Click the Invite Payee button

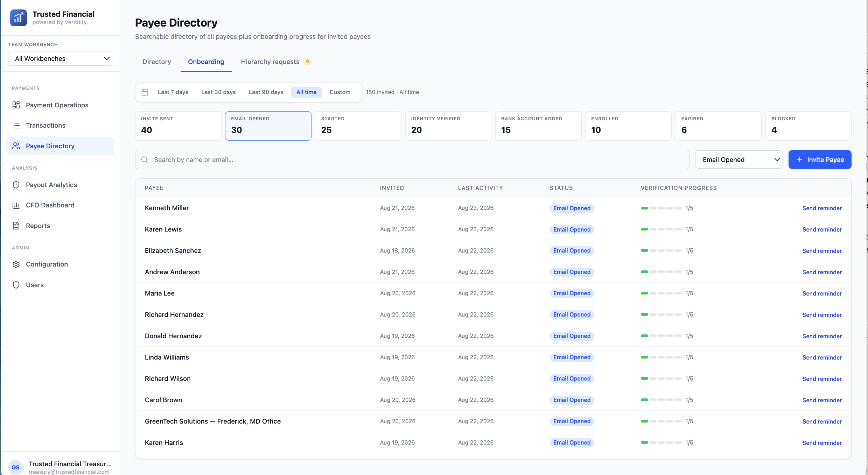pyautogui.click(x=820, y=159)
